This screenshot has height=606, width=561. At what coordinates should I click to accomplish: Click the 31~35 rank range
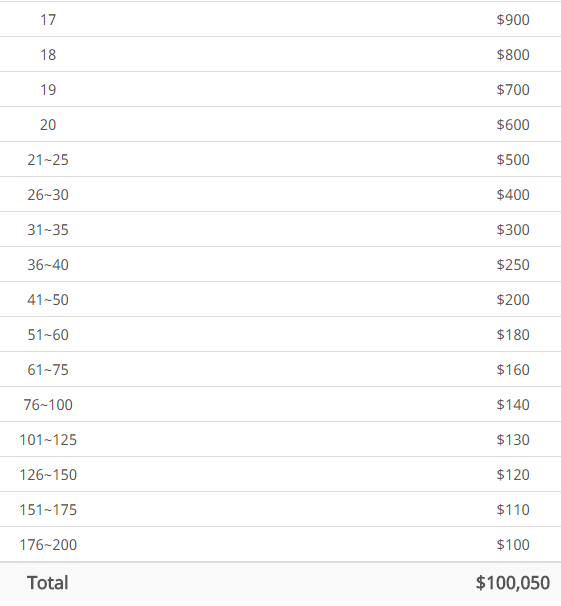point(48,230)
